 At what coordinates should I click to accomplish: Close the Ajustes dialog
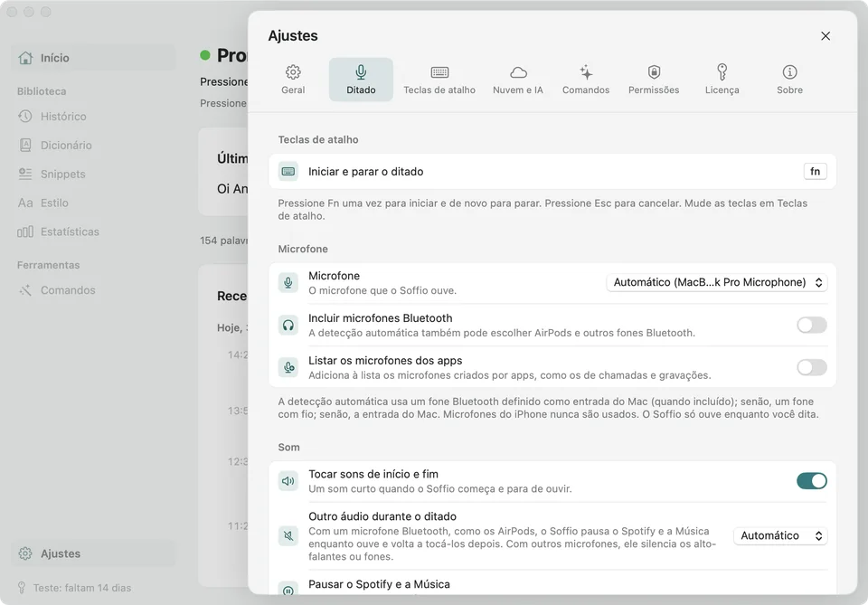point(826,36)
